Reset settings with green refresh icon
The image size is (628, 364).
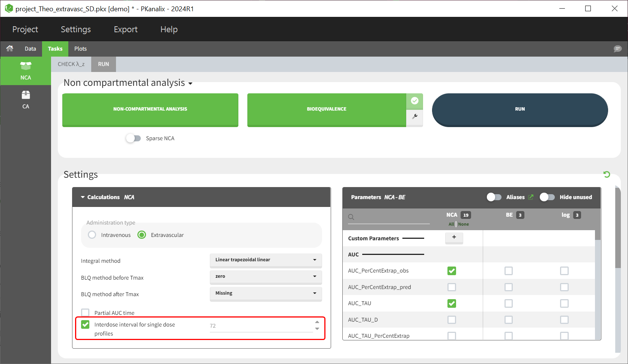click(606, 174)
